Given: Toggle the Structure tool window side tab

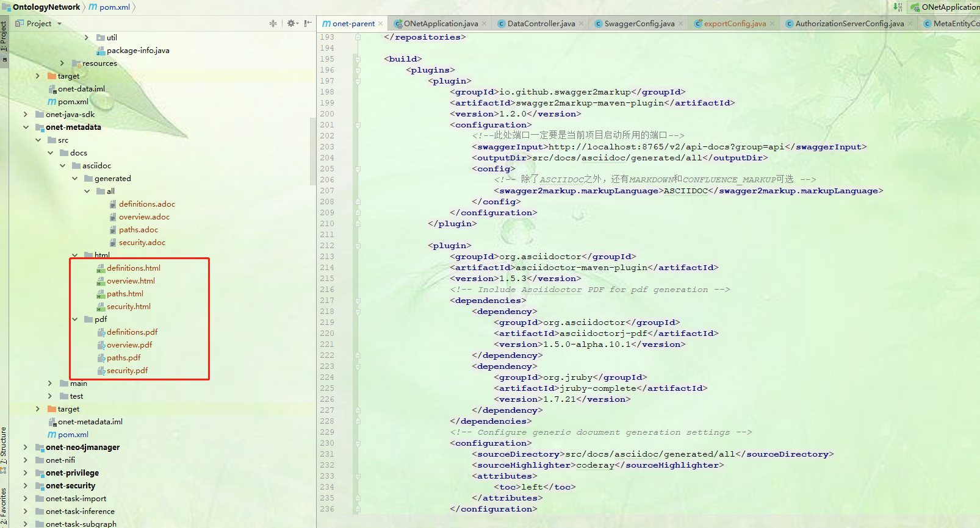Looking at the screenshot, I should coord(4,450).
